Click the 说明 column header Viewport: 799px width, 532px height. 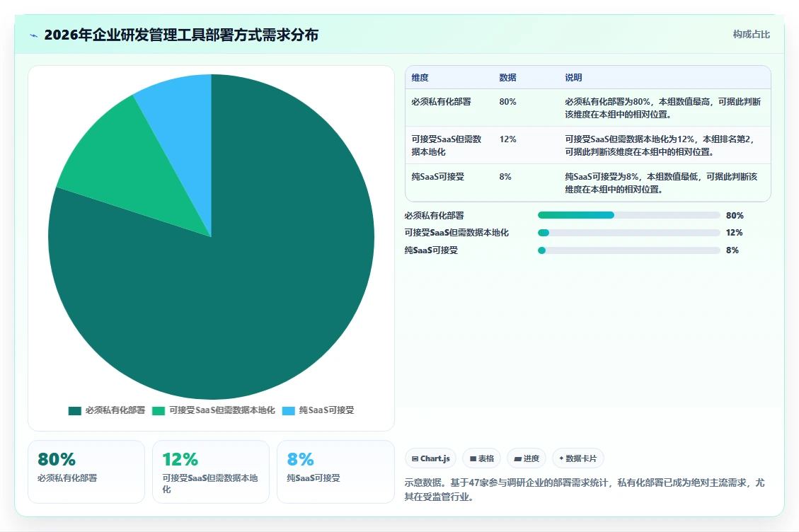[x=573, y=77]
